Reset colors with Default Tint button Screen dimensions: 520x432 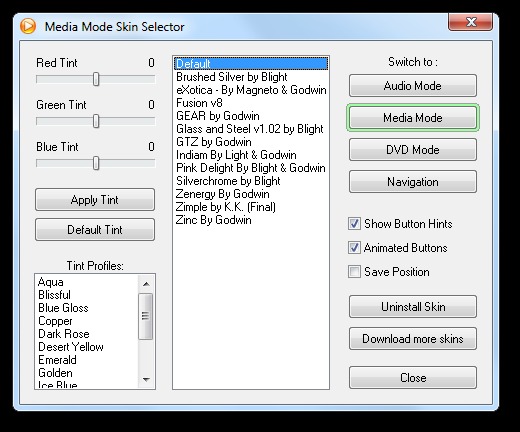pos(95,230)
